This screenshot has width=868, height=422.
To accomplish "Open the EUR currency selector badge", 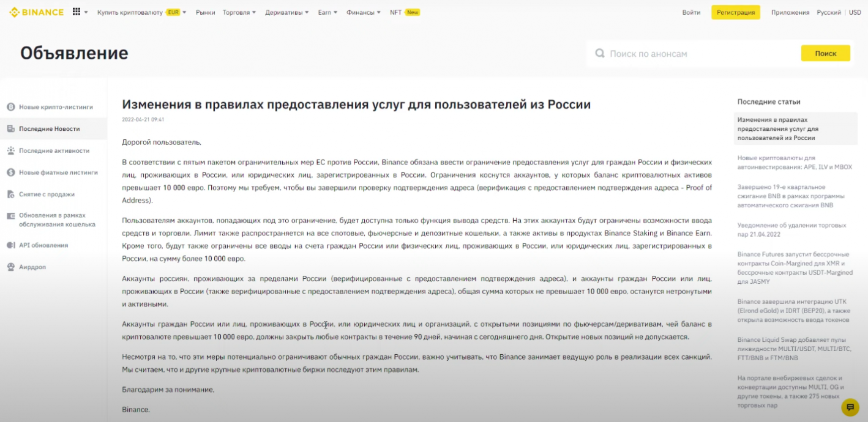I will coord(173,12).
